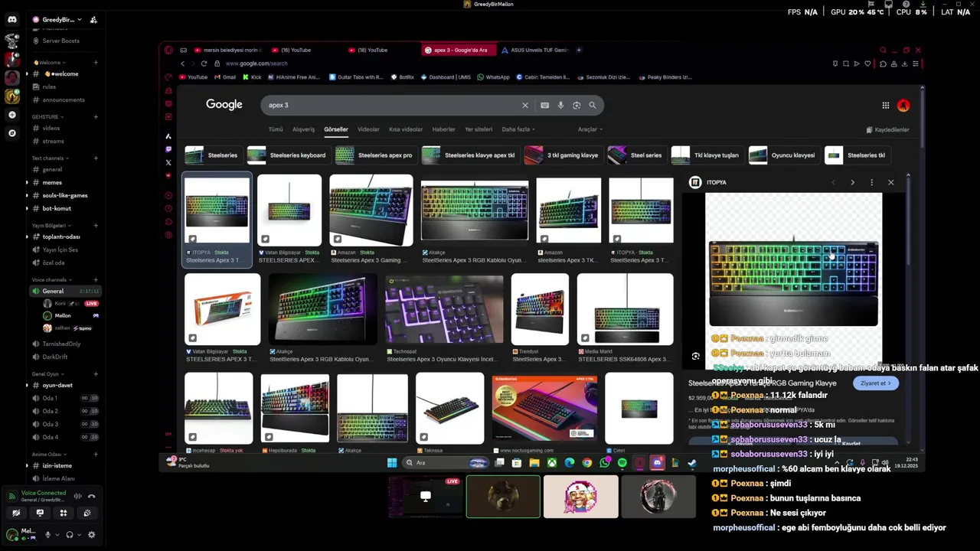
Task: Go to next image in preview panel
Action: tap(852, 182)
